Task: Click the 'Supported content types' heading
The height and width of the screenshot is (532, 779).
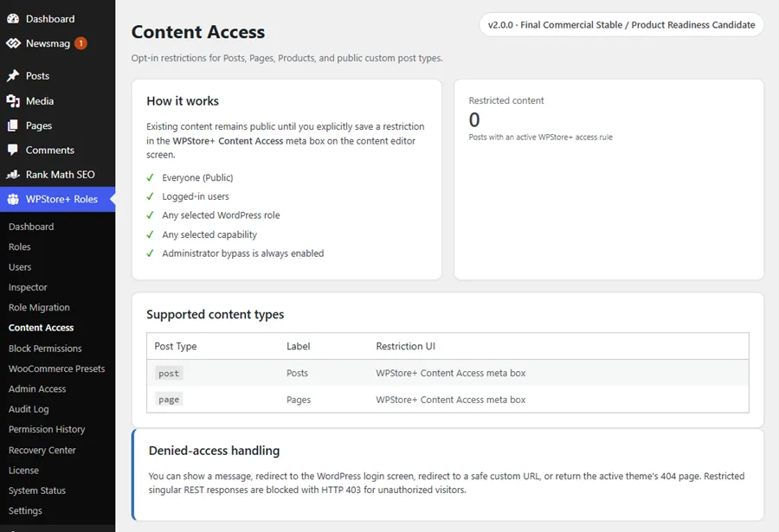Action: pyautogui.click(x=216, y=314)
